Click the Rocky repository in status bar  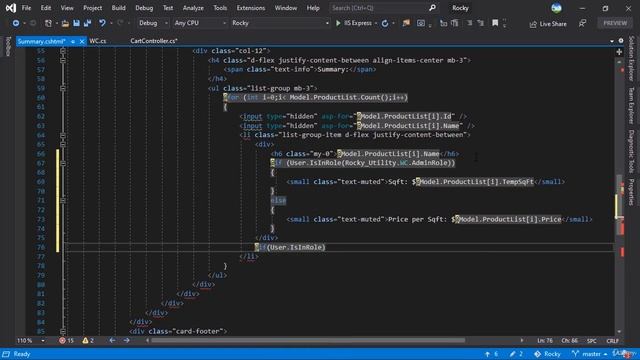coord(547,354)
